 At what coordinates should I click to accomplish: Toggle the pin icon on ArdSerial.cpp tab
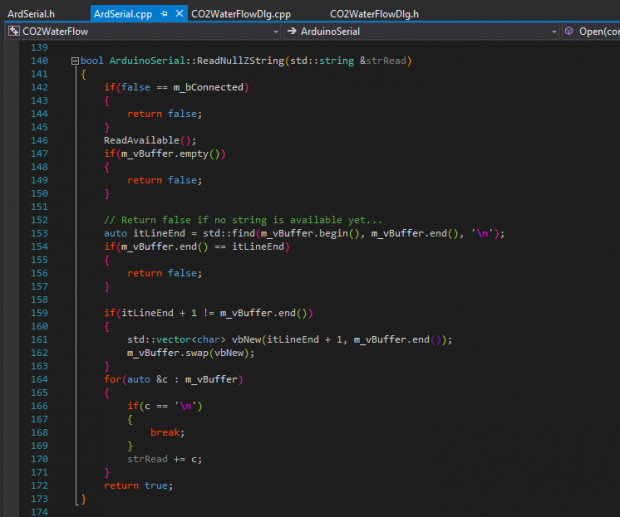click(164, 14)
